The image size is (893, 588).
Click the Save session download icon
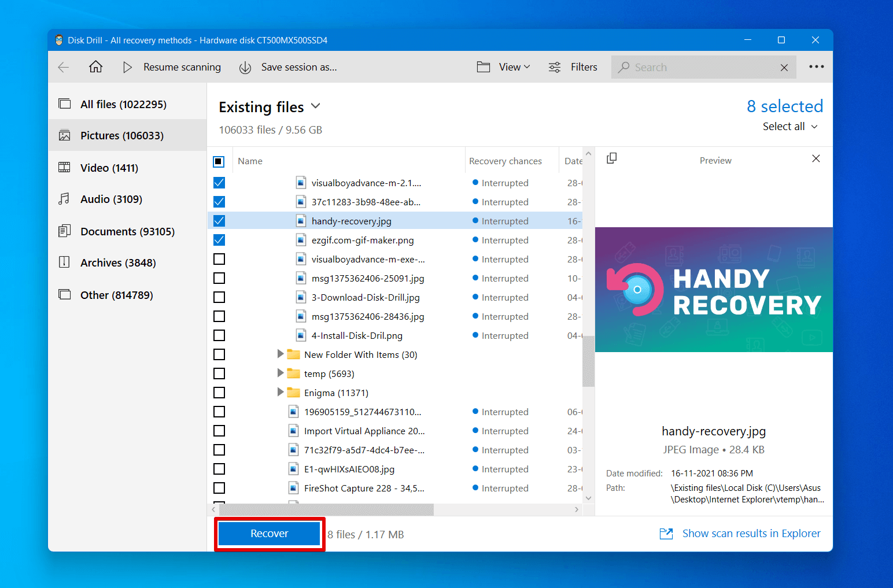click(245, 68)
